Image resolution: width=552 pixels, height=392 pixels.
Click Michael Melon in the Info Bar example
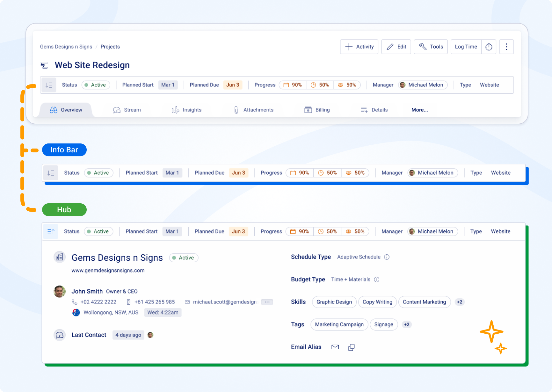click(x=433, y=173)
